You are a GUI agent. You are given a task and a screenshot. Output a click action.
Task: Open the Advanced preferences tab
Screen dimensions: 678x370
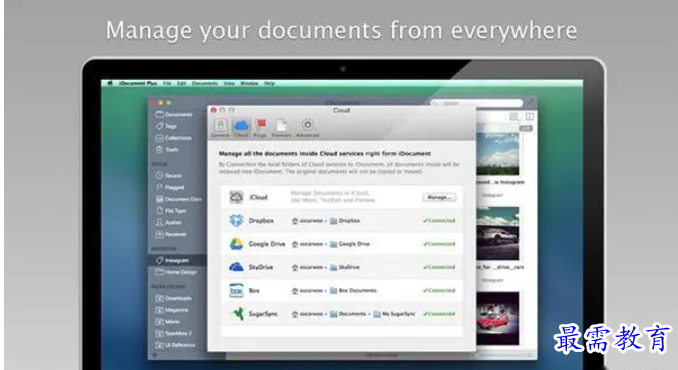(x=307, y=128)
